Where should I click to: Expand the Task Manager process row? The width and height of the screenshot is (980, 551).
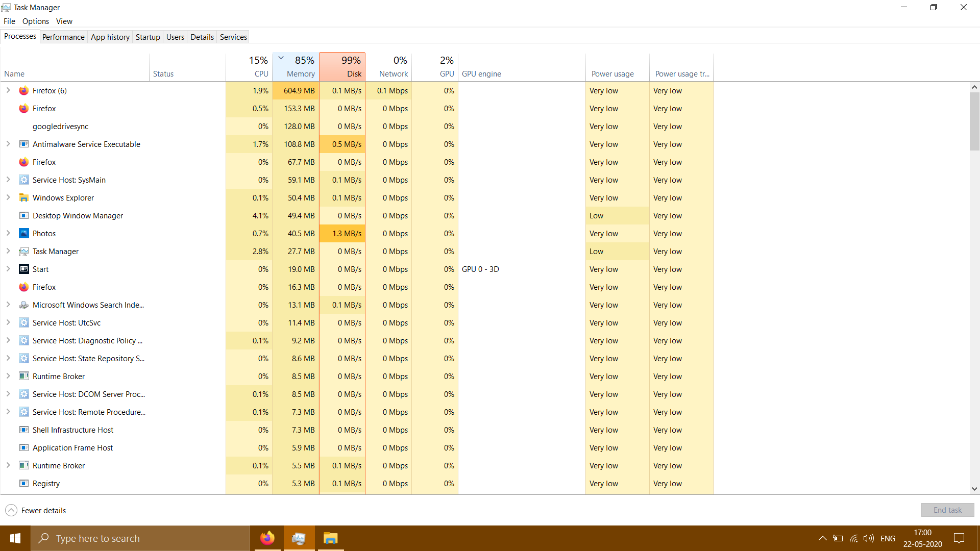pyautogui.click(x=8, y=251)
